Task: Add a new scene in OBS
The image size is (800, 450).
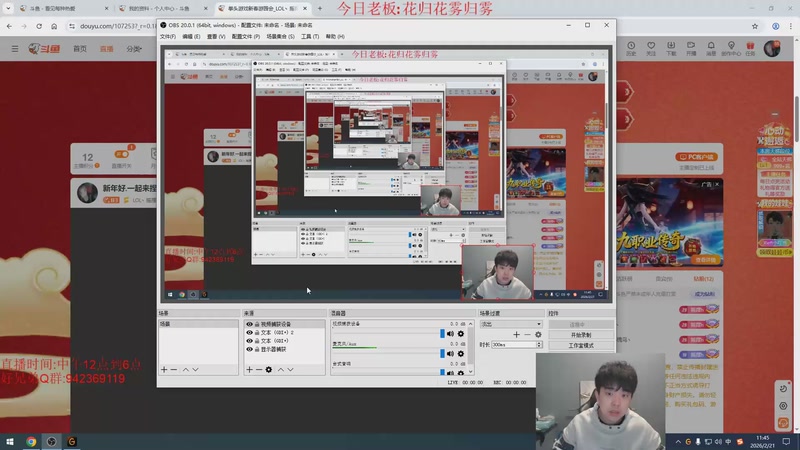Action: click(x=164, y=369)
